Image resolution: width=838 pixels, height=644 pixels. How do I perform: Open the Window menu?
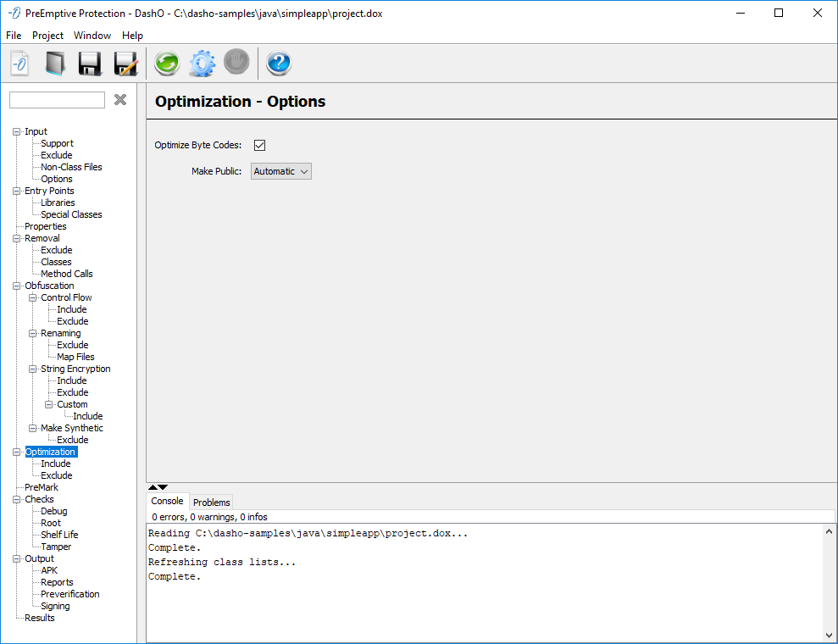click(92, 36)
